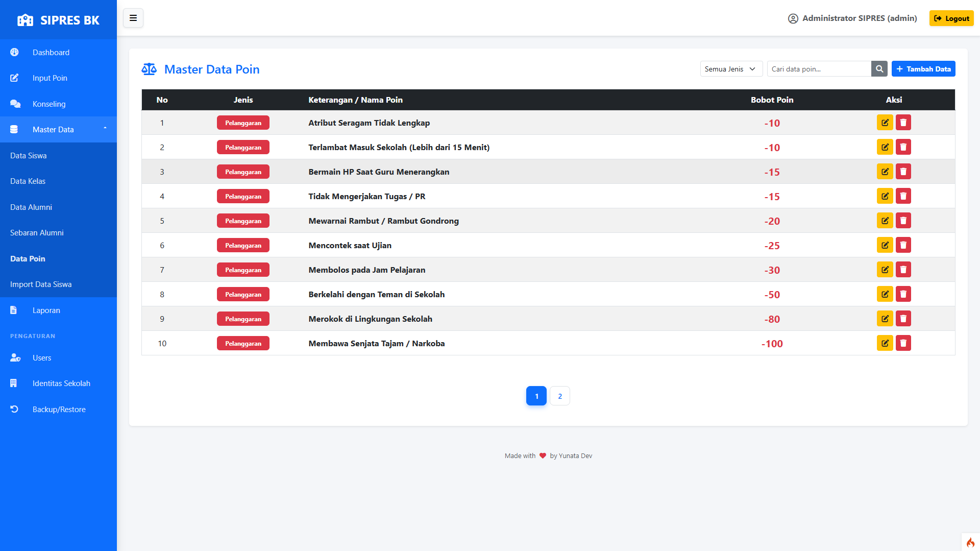The image size is (980, 551).
Task: Go to Import Data Siswa
Action: click(41, 284)
